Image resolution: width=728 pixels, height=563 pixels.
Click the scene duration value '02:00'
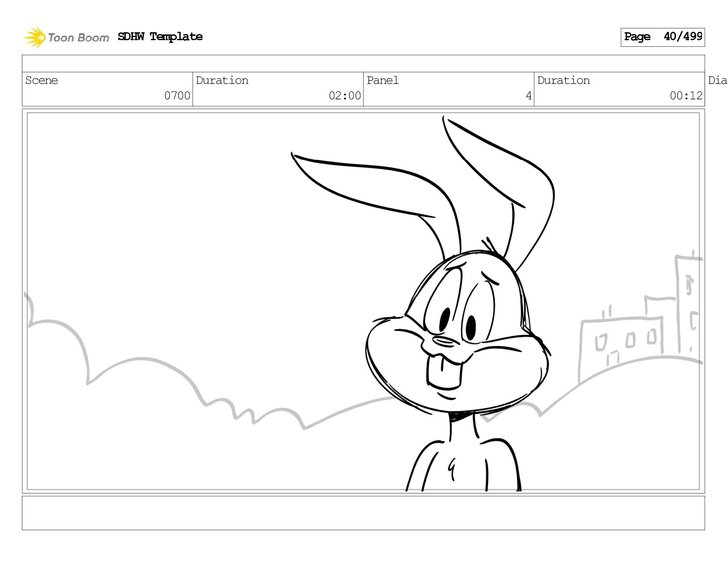click(345, 95)
